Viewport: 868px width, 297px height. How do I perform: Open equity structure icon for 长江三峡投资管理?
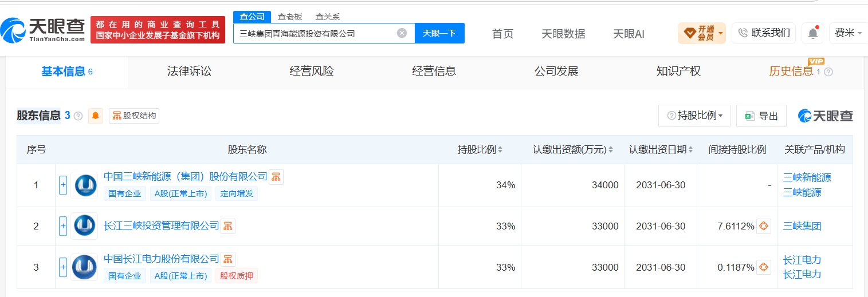[x=228, y=226]
